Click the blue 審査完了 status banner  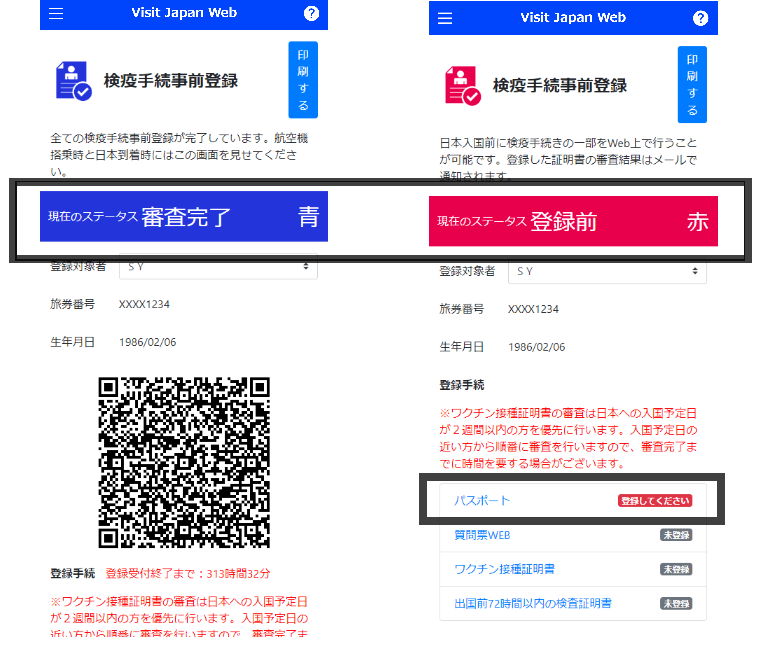[183, 217]
